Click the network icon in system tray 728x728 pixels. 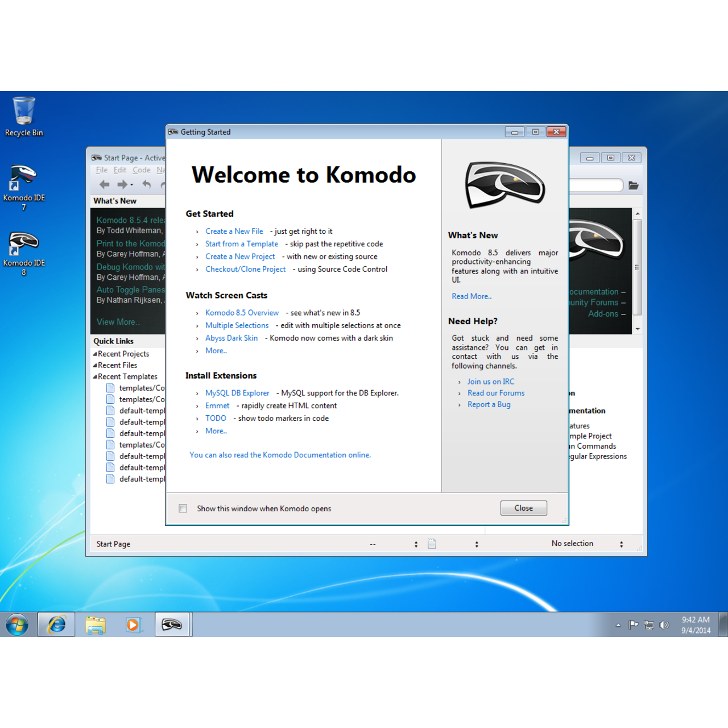click(x=649, y=625)
